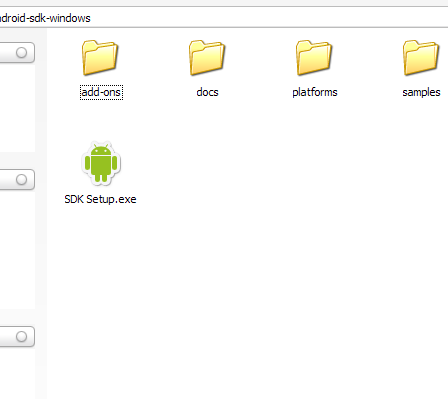
Task: Select the add-ons folder icon
Action: tap(100, 58)
